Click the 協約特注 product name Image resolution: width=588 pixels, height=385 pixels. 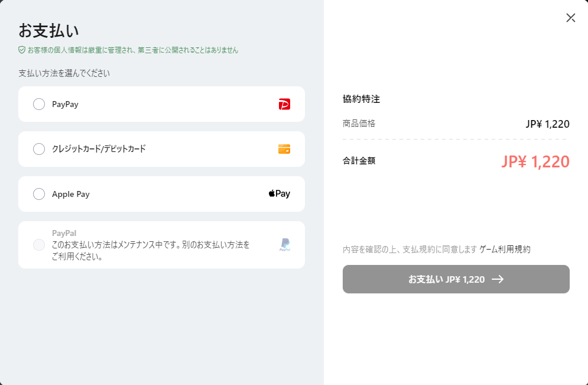point(361,99)
